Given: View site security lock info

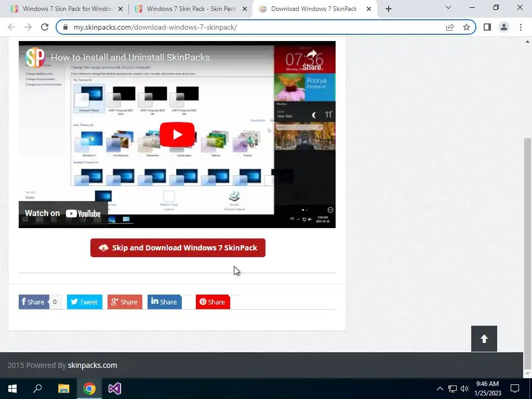Looking at the screenshot, I should [x=65, y=27].
